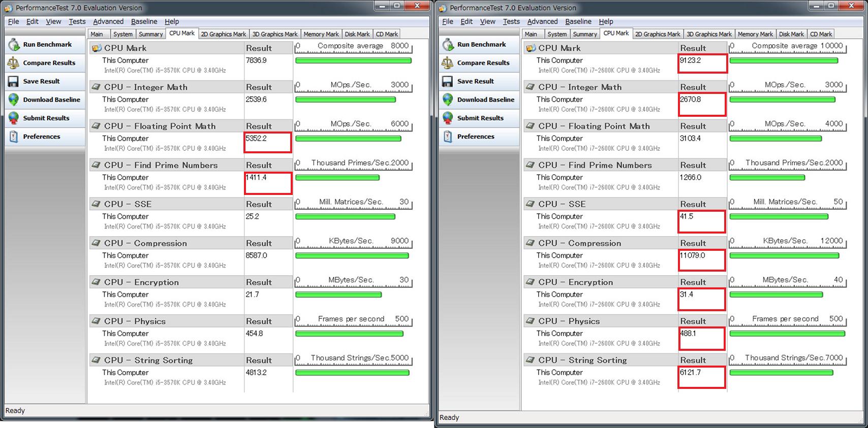
Task: Click Preferences label in right window
Action: [x=476, y=137]
